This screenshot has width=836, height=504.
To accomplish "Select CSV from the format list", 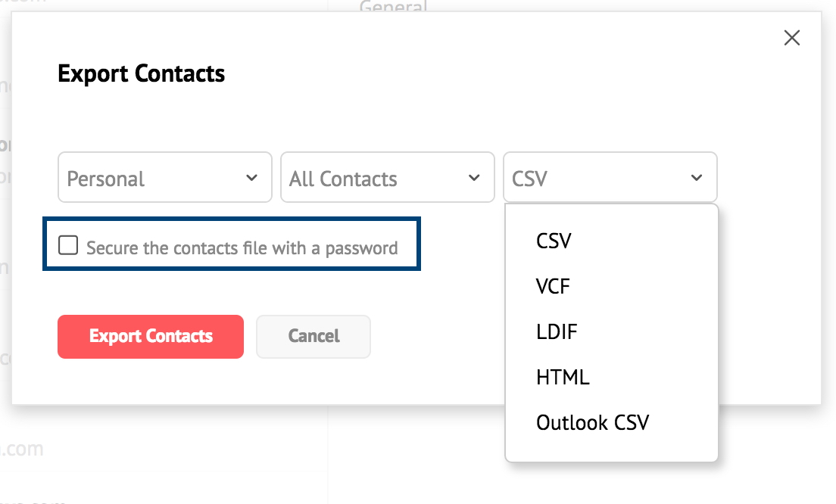I will [554, 241].
